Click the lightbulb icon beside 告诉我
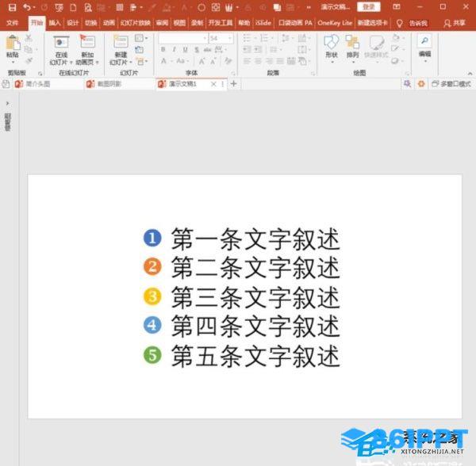 pos(400,23)
